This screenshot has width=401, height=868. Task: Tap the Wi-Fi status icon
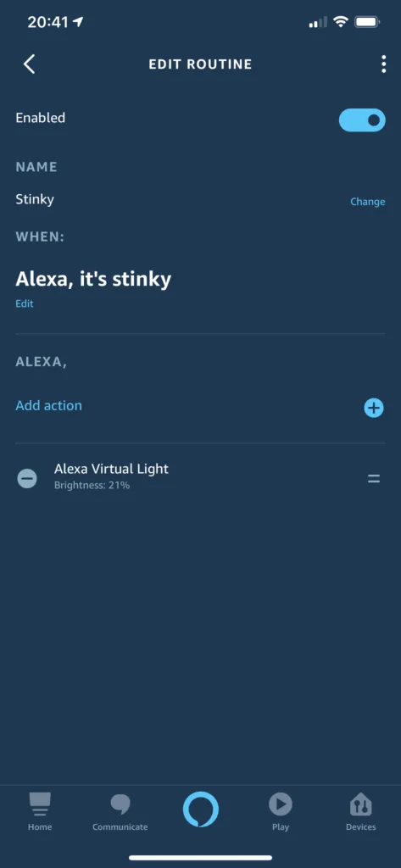[341, 22]
